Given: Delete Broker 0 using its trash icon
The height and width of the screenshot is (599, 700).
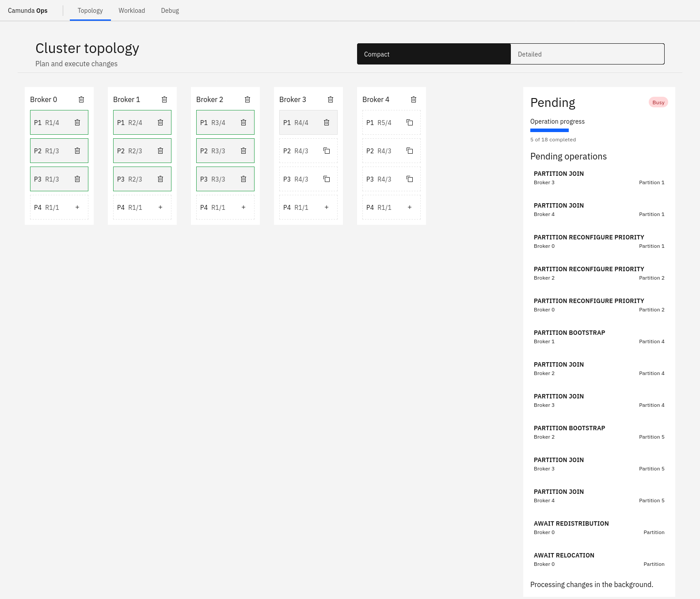Looking at the screenshot, I should pyautogui.click(x=81, y=99).
